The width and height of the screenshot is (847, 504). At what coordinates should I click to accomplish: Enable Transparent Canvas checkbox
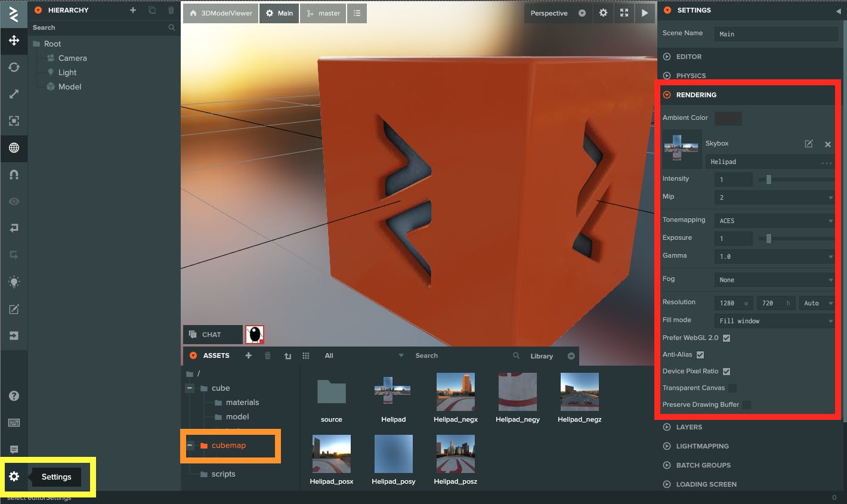pyautogui.click(x=732, y=388)
